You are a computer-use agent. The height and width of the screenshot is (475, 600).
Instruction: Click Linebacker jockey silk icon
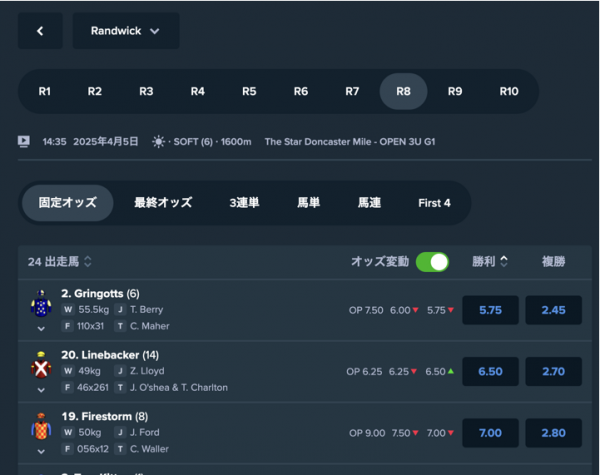click(40, 367)
